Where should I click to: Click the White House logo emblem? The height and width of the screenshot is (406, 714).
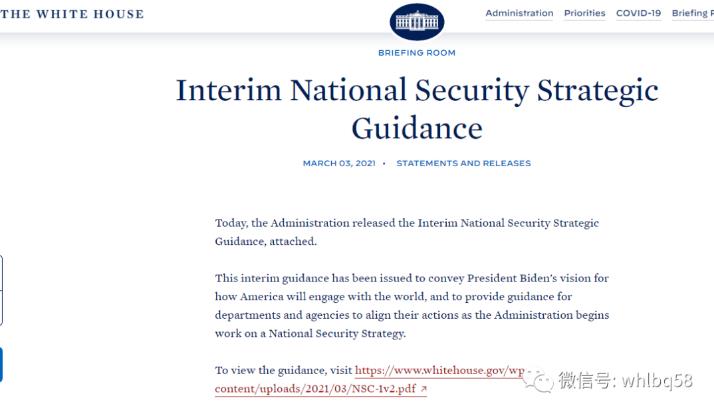pyautogui.click(x=417, y=21)
